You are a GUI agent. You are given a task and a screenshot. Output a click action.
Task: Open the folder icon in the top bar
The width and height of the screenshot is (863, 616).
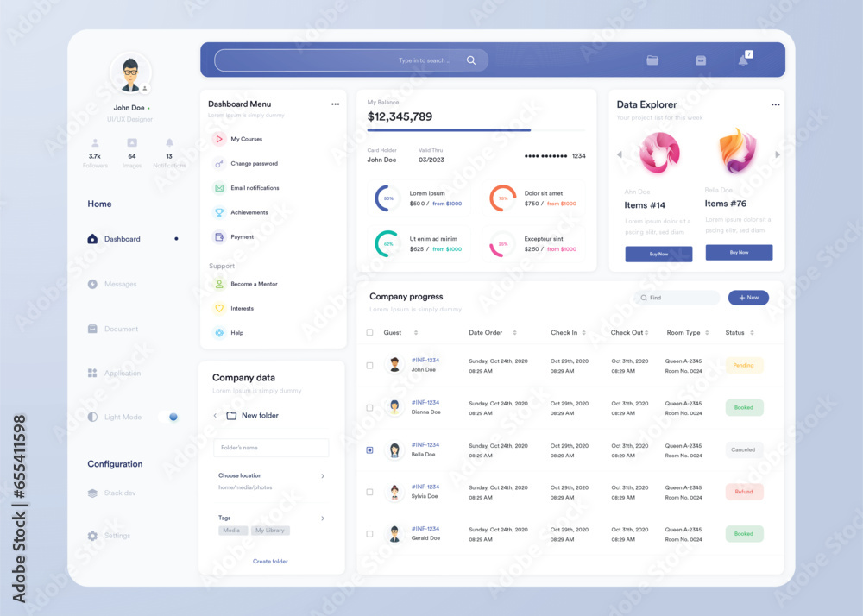coord(652,60)
